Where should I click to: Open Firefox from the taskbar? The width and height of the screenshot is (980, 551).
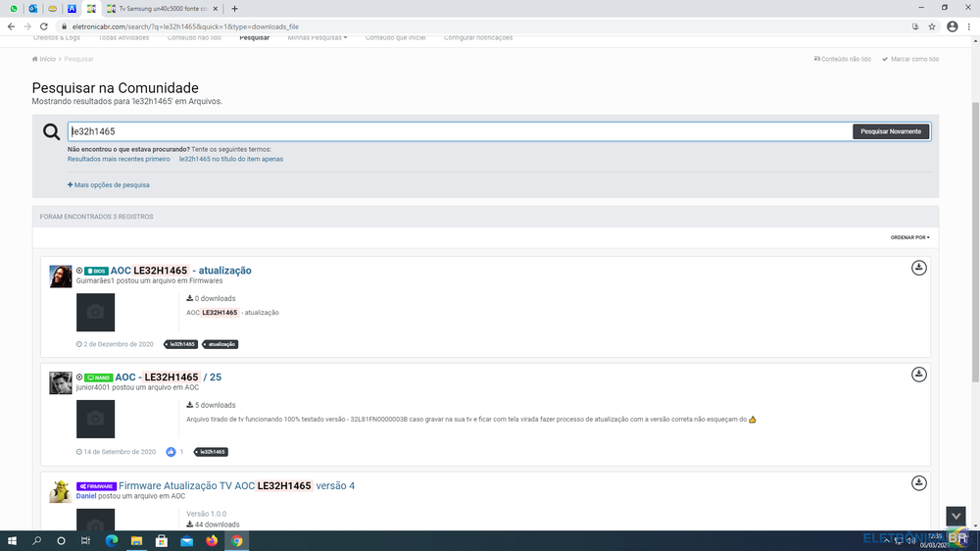tap(212, 540)
